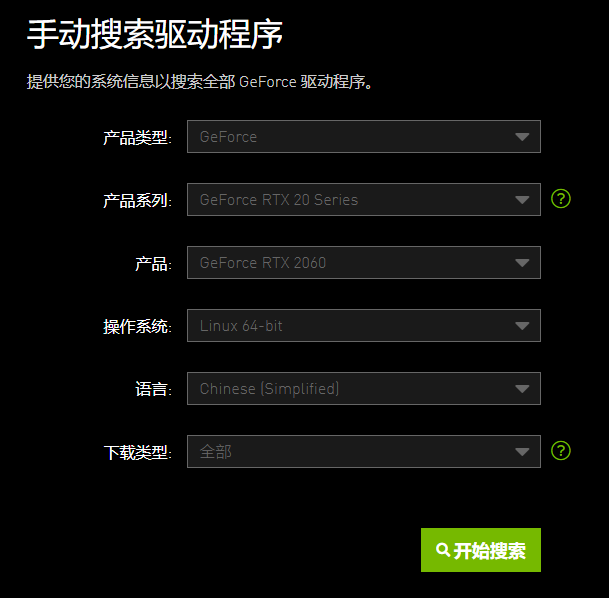
Task: Click the 手动搜索驱动程序 heading
Action: 155,35
